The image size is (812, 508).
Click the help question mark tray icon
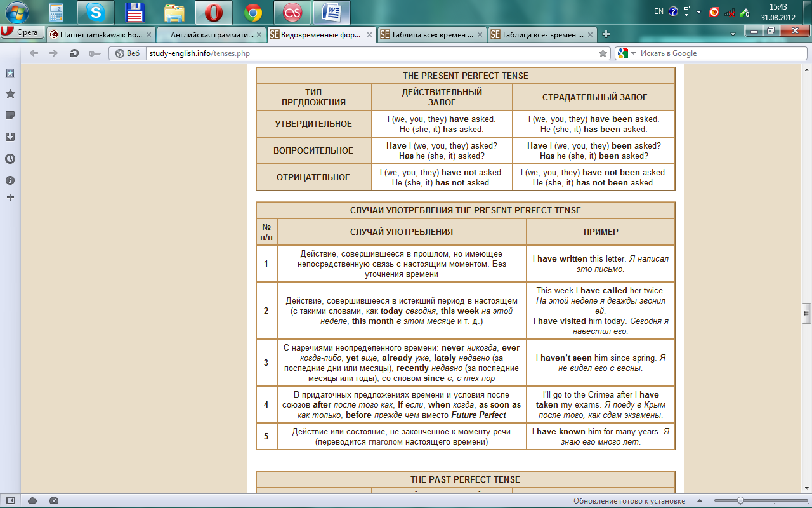pyautogui.click(x=673, y=11)
